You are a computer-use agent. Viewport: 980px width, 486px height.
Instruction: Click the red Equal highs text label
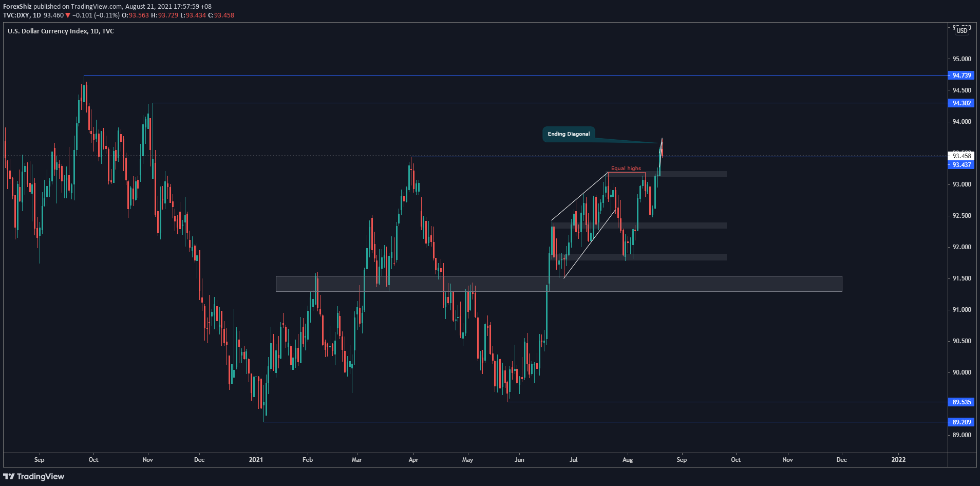626,169
